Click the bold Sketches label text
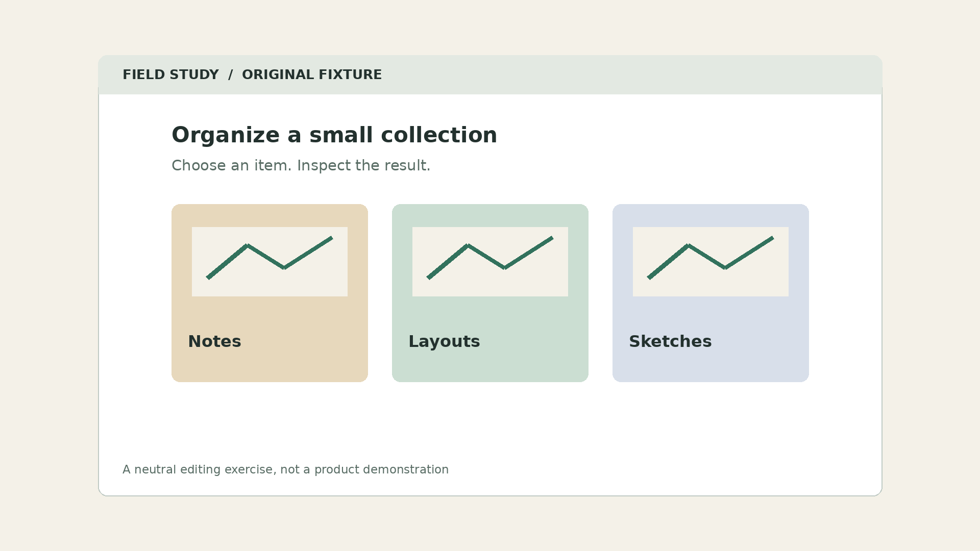The width and height of the screenshot is (980, 551). tap(670, 341)
